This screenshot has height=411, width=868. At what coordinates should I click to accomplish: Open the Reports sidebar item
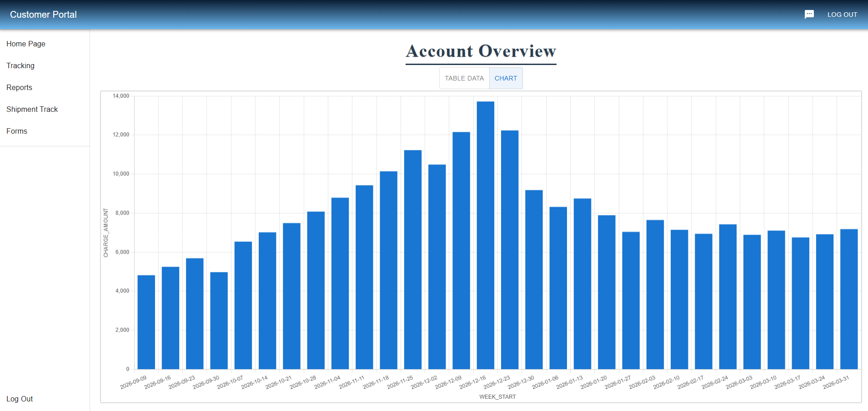coord(20,87)
